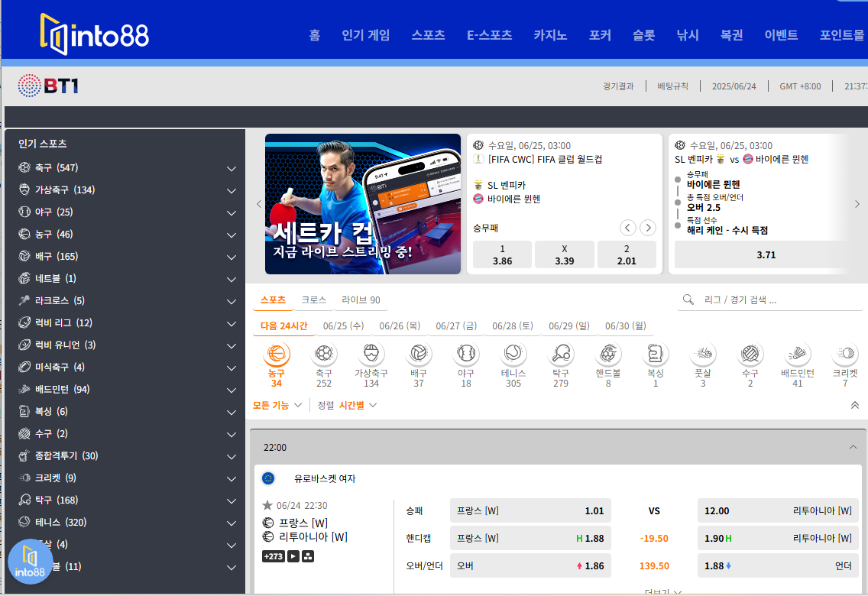Viewport: 868px width, 596px height.
Task: Expand the 탁구 (168) sidebar category
Action: pos(232,500)
